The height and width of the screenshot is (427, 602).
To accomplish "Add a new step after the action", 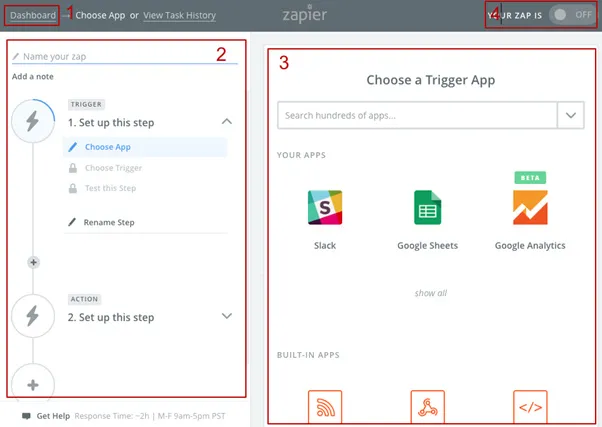I will [x=33, y=384].
